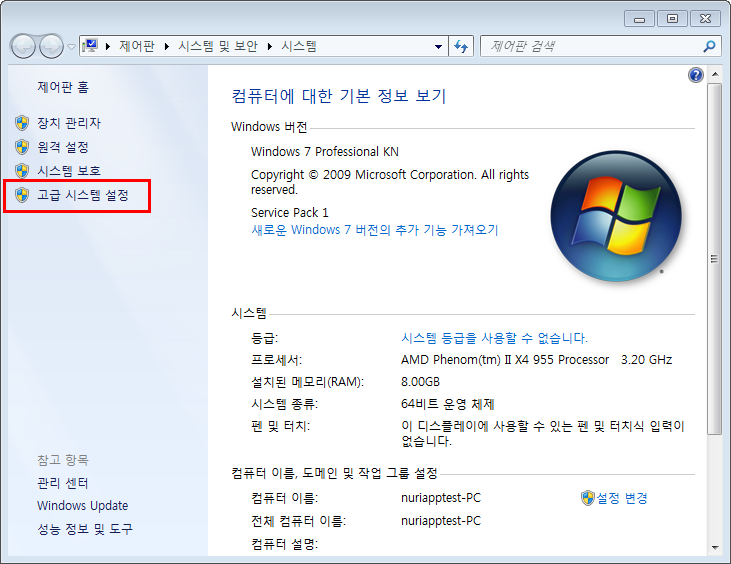Image resolution: width=731 pixels, height=564 pixels.
Task: Click 시스템 등급을 사용할 수 없습니다 link
Action: [x=494, y=338]
